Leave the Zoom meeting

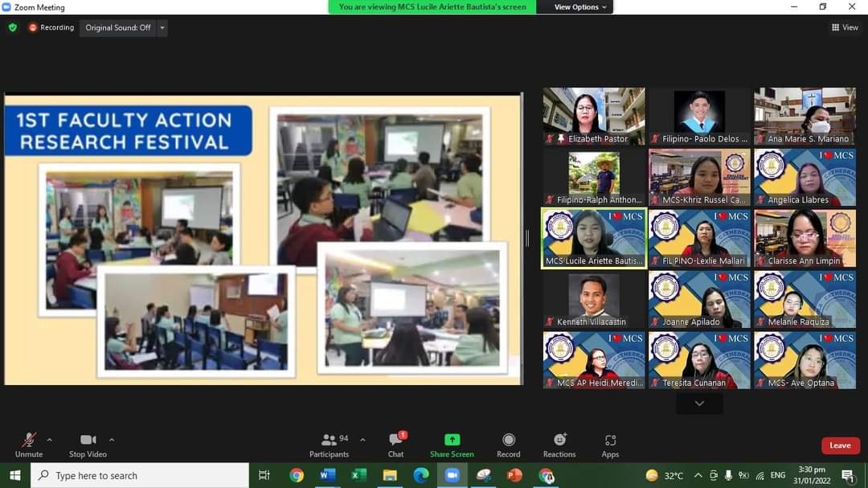point(840,445)
